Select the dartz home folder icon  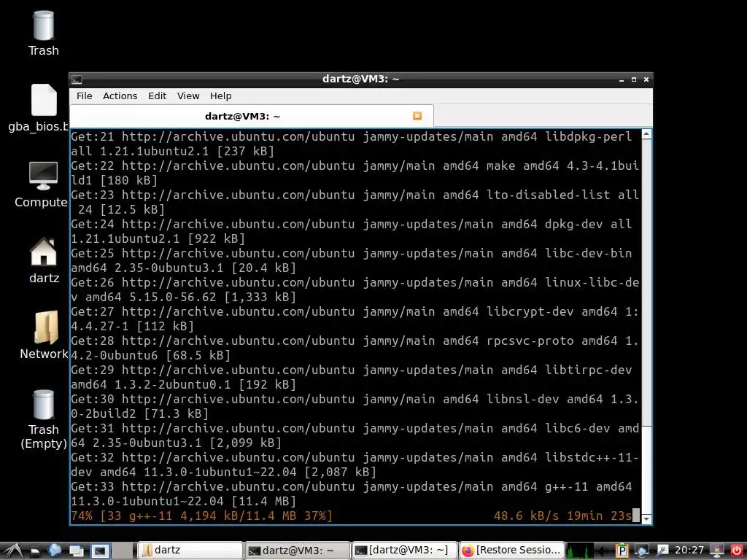click(44, 260)
